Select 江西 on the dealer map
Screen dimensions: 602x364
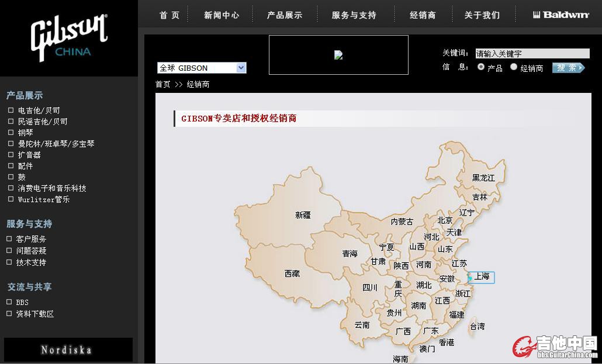tap(442, 301)
